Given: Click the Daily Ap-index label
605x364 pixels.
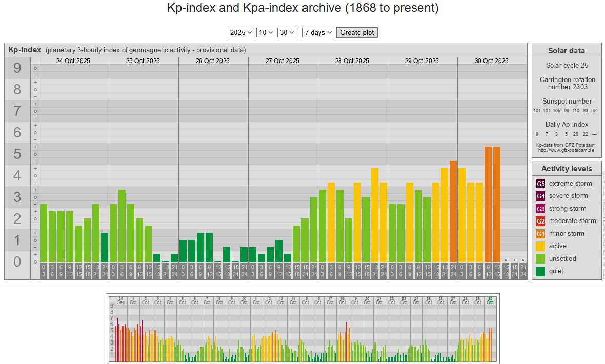Looking at the screenshot, I should (x=567, y=124).
